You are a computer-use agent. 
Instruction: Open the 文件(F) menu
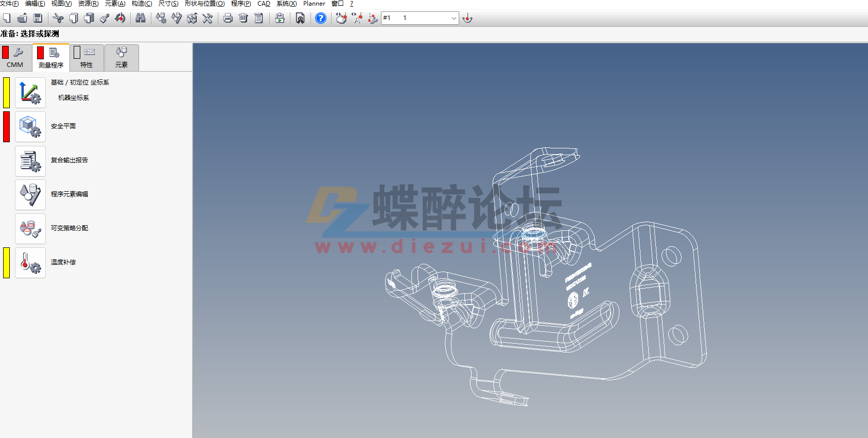point(9,4)
